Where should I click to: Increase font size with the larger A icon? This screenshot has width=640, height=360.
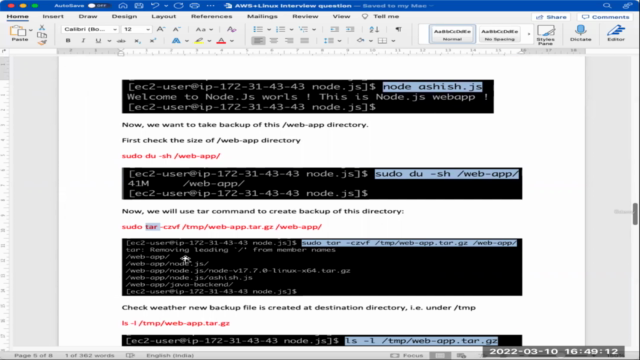point(161,29)
